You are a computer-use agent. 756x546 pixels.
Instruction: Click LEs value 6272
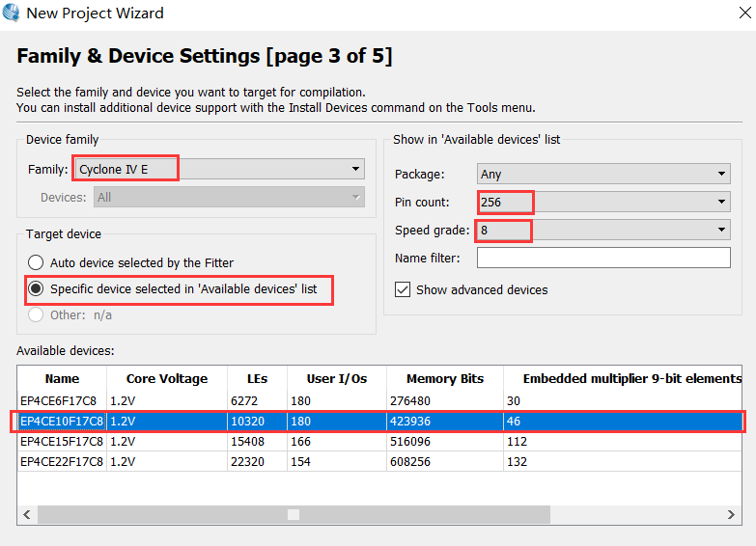click(244, 401)
